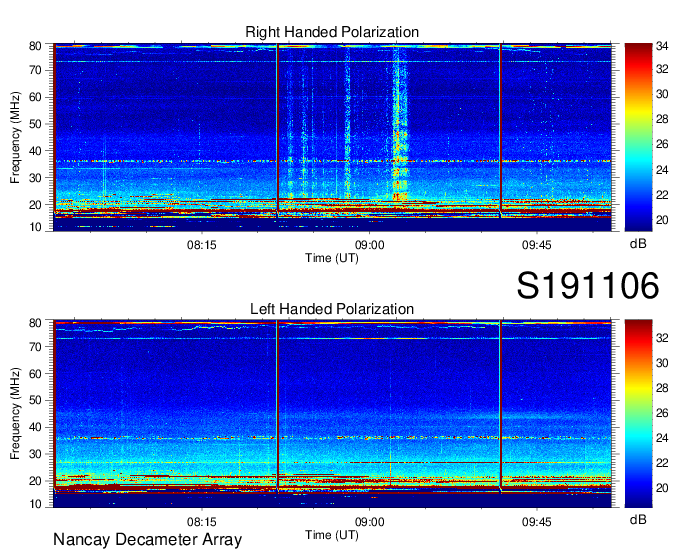Click the '09:45' time tick of the top plot
This screenshot has height=552, width=680.
point(536,245)
